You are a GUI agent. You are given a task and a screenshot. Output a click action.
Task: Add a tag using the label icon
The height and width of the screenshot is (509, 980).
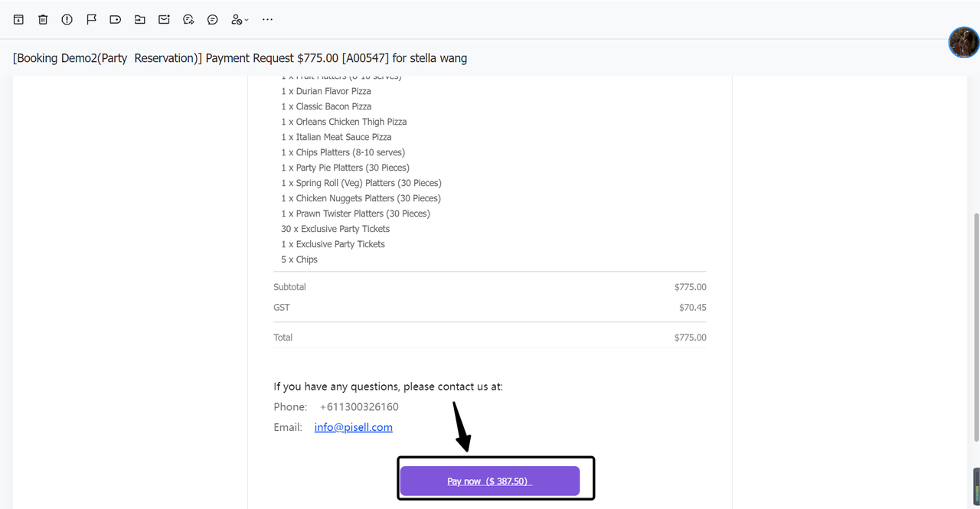pos(116,19)
